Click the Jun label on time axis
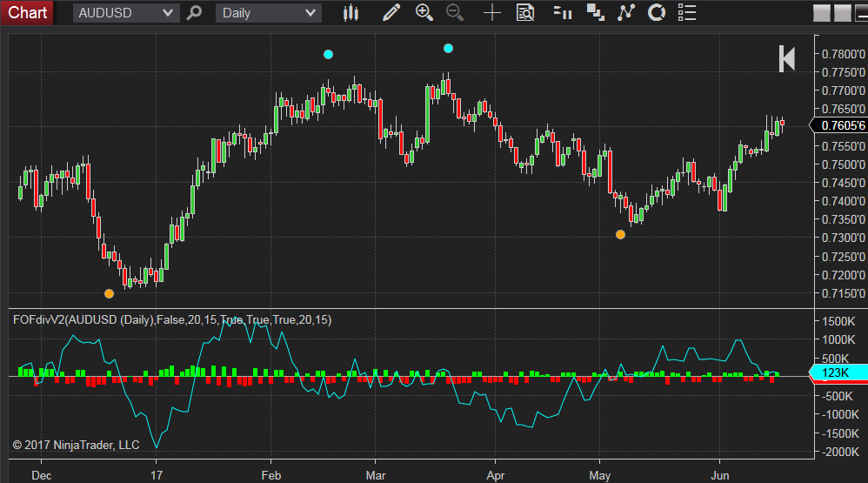The height and width of the screenshot is (483, 868). [x=719, y=475]
